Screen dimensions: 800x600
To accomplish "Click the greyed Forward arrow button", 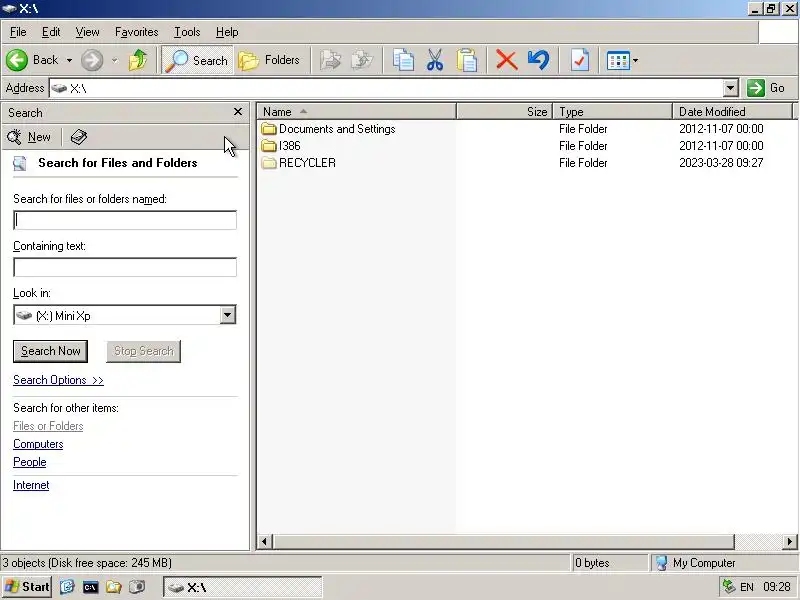I will pyautogui.click(x=92, y=60).
